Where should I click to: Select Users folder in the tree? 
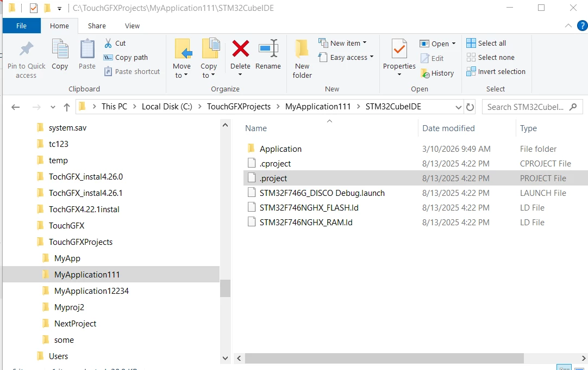click(58, 356)
